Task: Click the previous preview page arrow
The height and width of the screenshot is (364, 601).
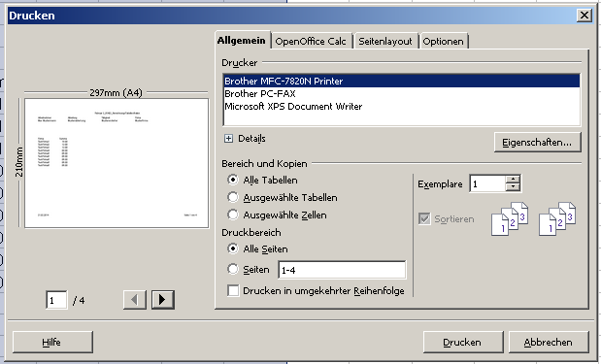Action: click(135, 300)
